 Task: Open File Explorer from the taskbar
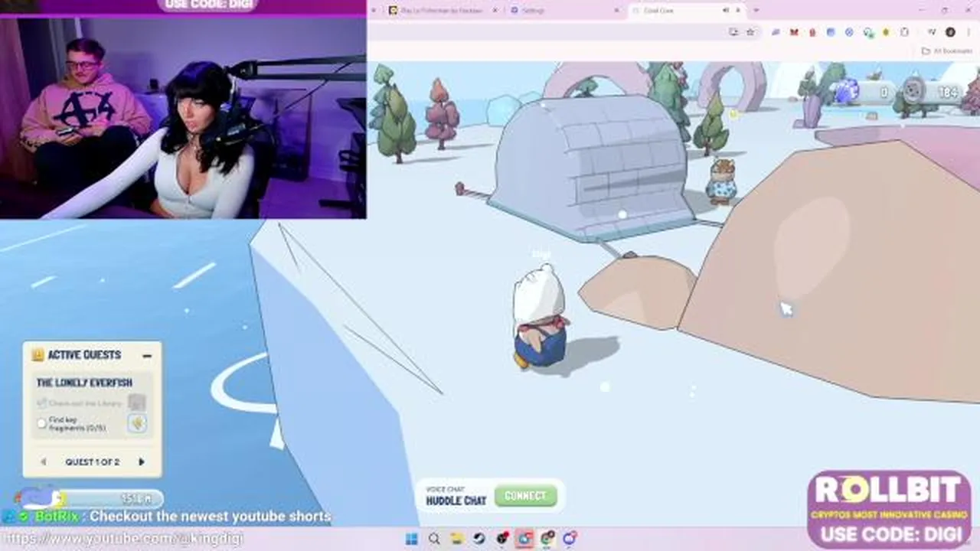tap(458, 539)
